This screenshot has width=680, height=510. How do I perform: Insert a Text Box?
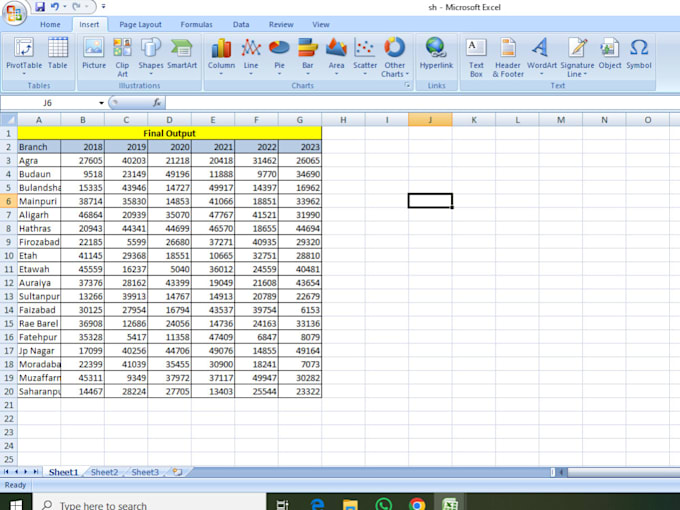476,57
